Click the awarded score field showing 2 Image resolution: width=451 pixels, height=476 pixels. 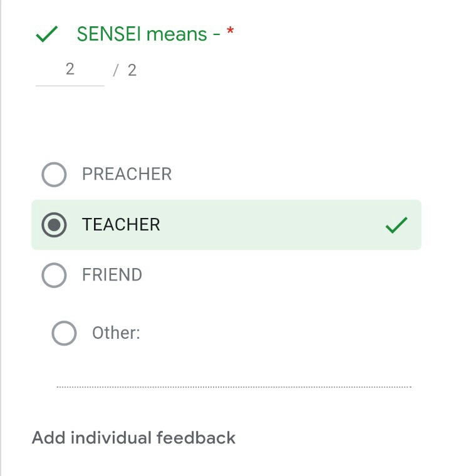pyautogui.click(x=70, y=69)
